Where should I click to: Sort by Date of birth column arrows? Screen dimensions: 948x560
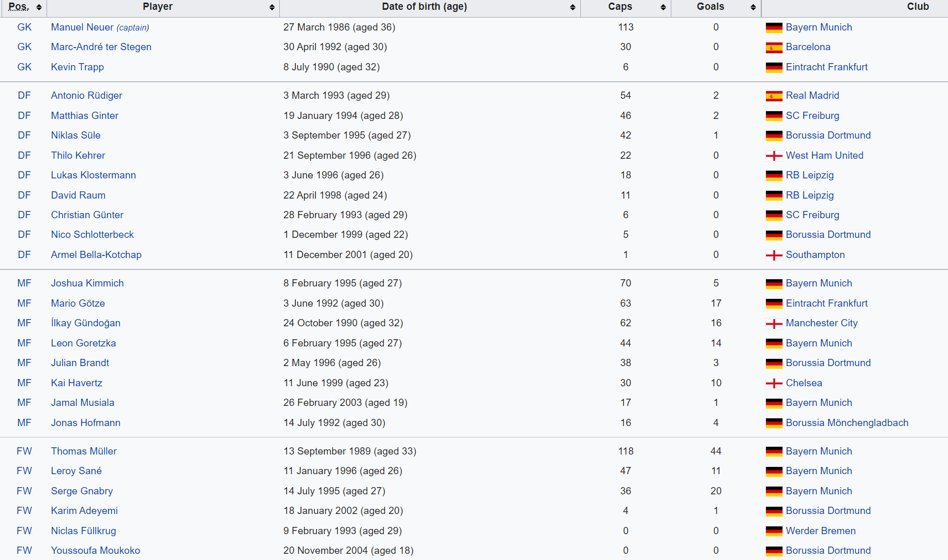573,7
